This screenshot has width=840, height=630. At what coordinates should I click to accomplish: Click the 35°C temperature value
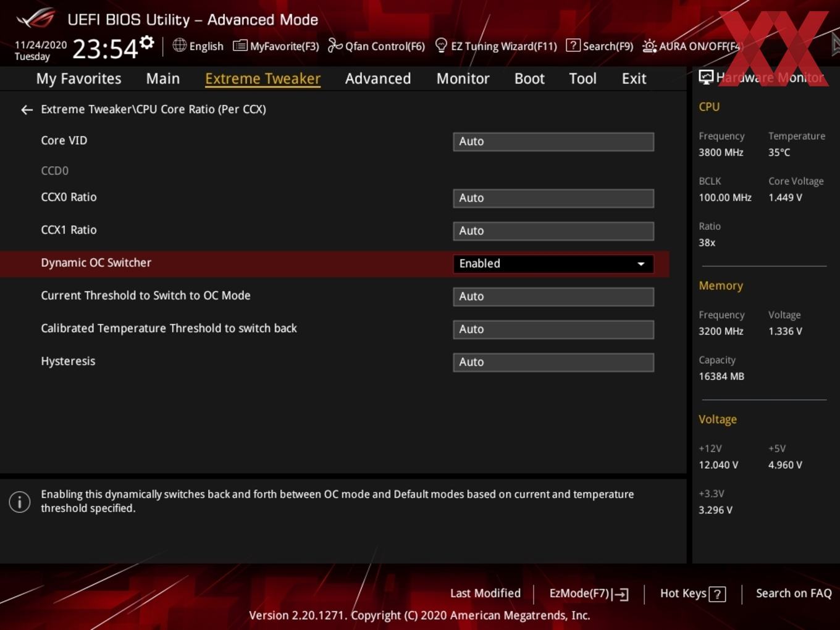click(779, 152)
